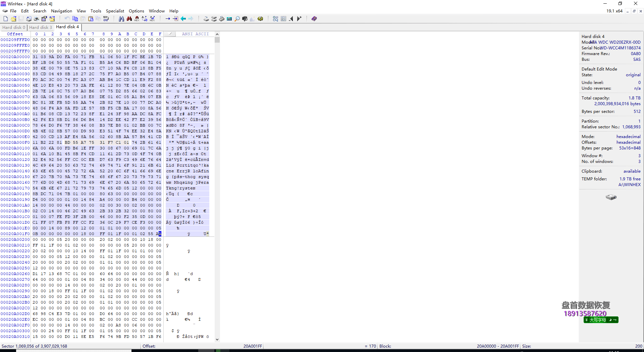This screenshot has width=644, height=352.
Task: Click offset row 0020A00200
Action: [15, 239]
